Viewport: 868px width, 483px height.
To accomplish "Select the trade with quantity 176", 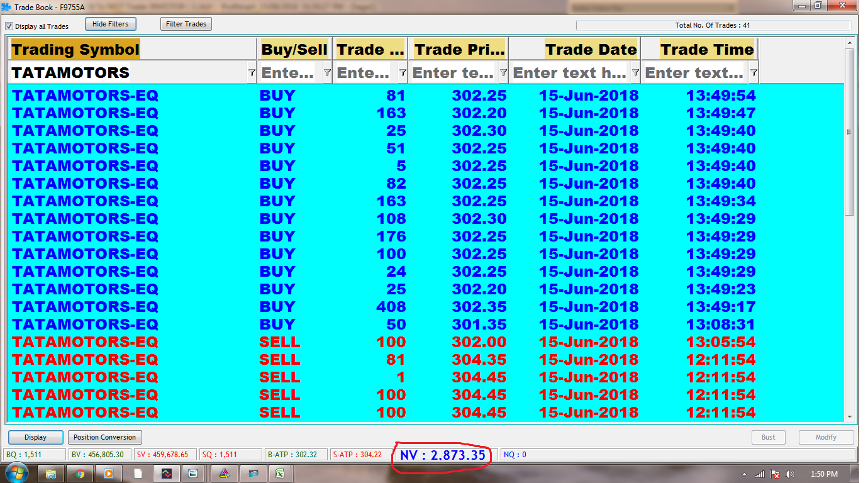I will 426,236.
